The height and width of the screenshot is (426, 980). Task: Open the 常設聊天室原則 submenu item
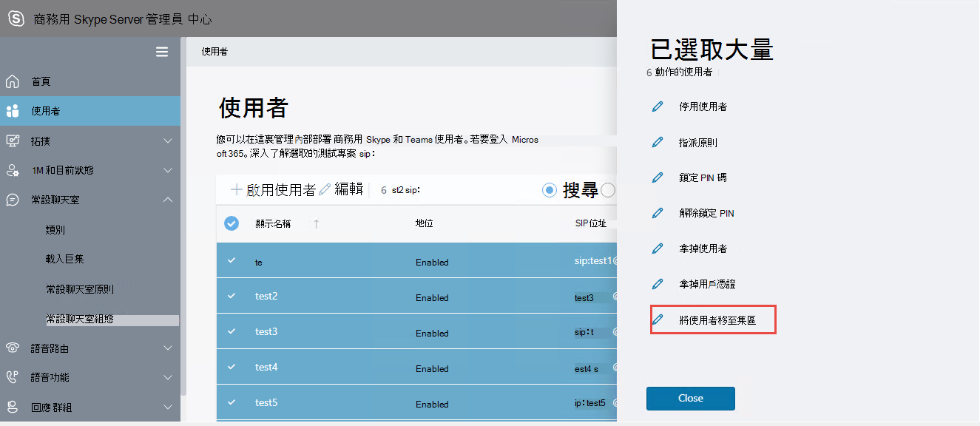click(x=80, y=289)
